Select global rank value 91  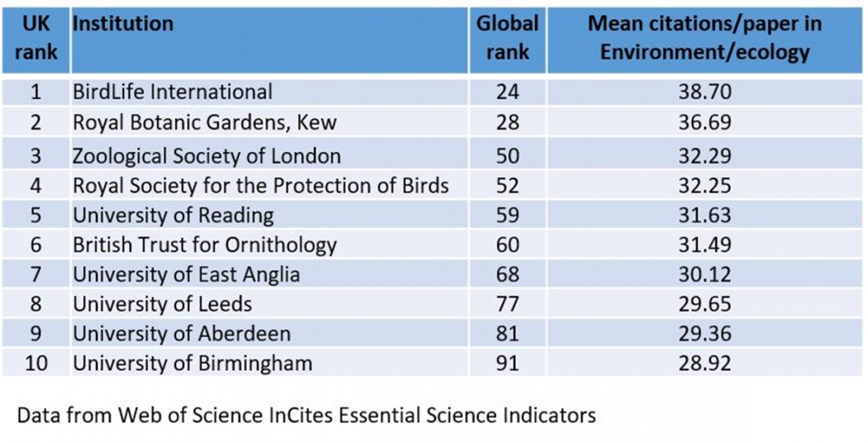[508, 363]
